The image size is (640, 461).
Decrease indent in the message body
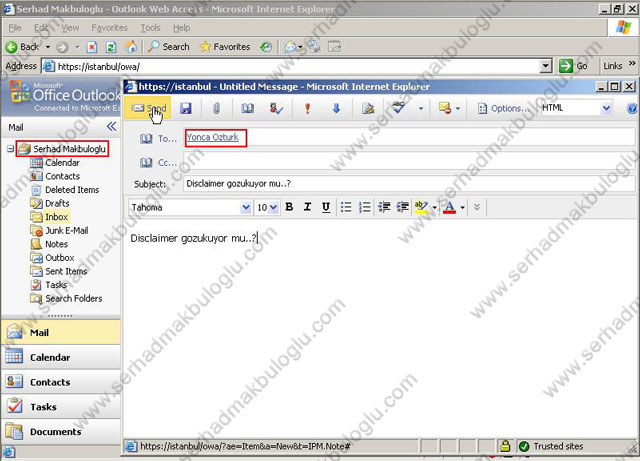click(x=384, y=207)
